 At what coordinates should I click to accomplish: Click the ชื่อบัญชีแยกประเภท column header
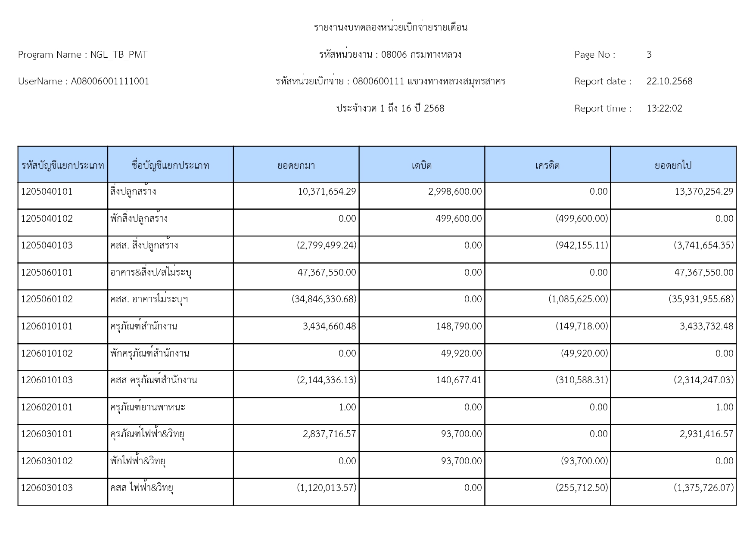pyautogui.click(x=170, y=165)
